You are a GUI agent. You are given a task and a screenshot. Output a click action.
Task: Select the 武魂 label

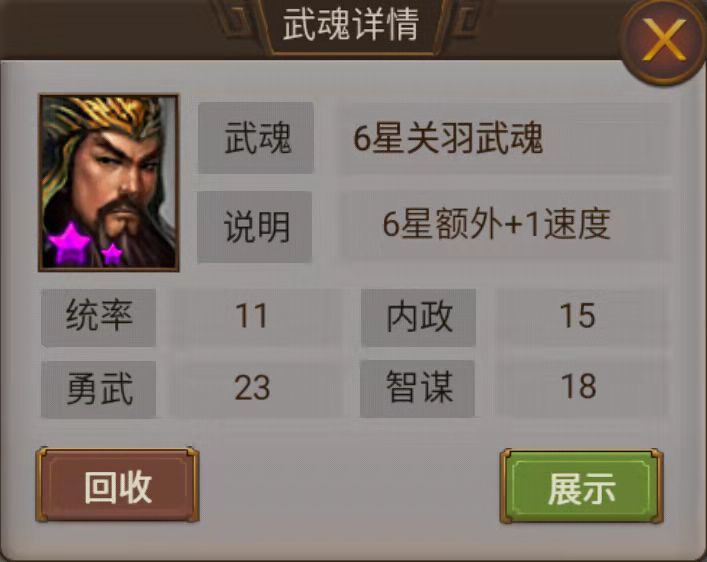[x=256, y=138]
